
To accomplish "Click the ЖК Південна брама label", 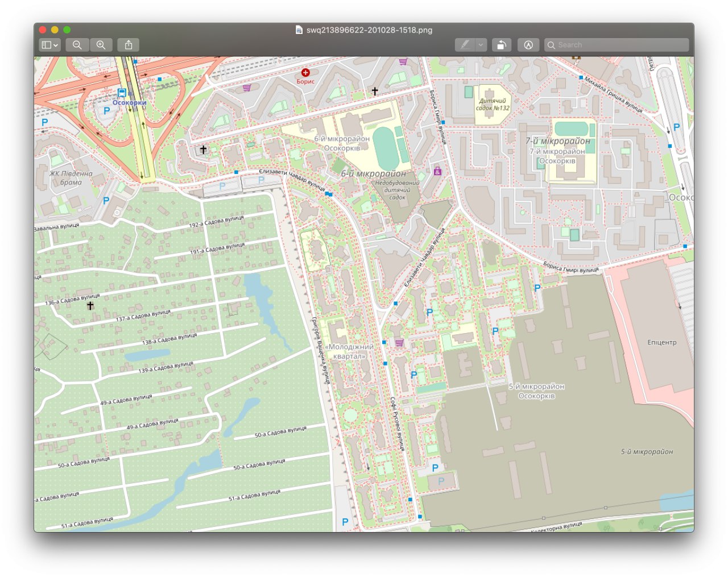I will point(71,178).
